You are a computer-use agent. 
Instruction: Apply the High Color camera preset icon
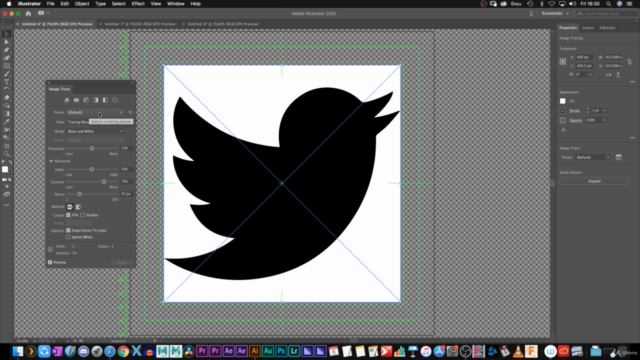pos(76,100)
